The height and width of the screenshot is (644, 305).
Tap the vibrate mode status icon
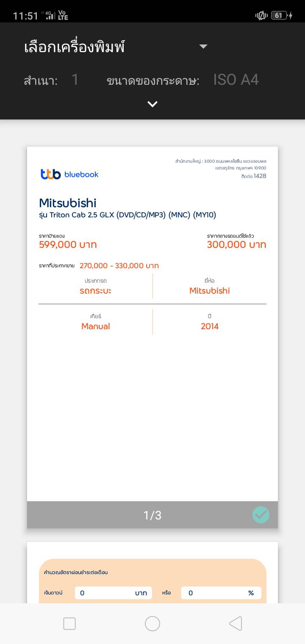(261, 16)
